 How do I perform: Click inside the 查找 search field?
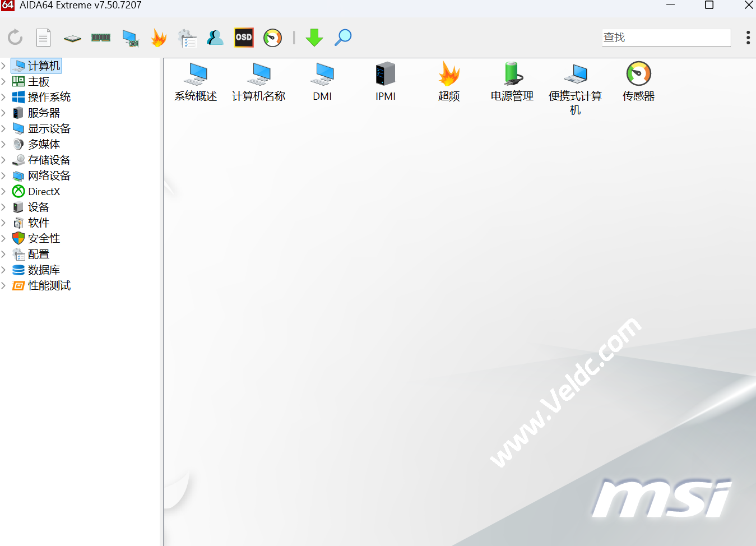point(666,38)
